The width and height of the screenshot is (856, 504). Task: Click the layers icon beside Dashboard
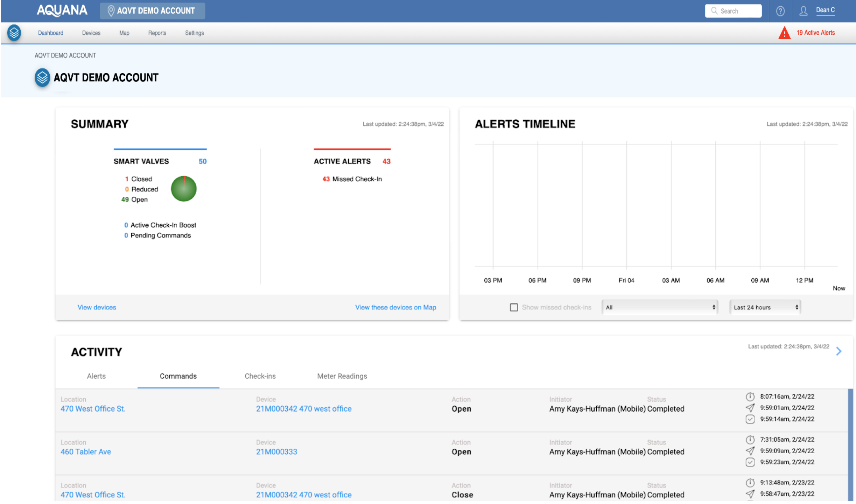coord(14,33)
